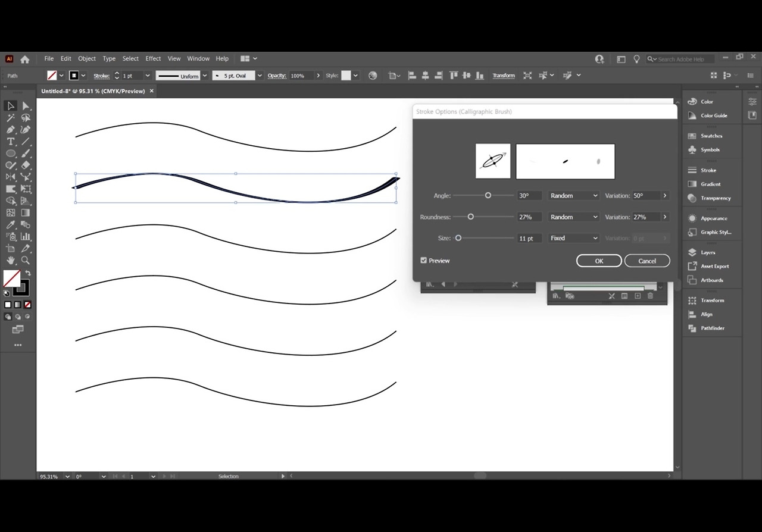762x532 pixels.
Task: Choose the Gradient tool in toolbox
Action: (26, 213)
